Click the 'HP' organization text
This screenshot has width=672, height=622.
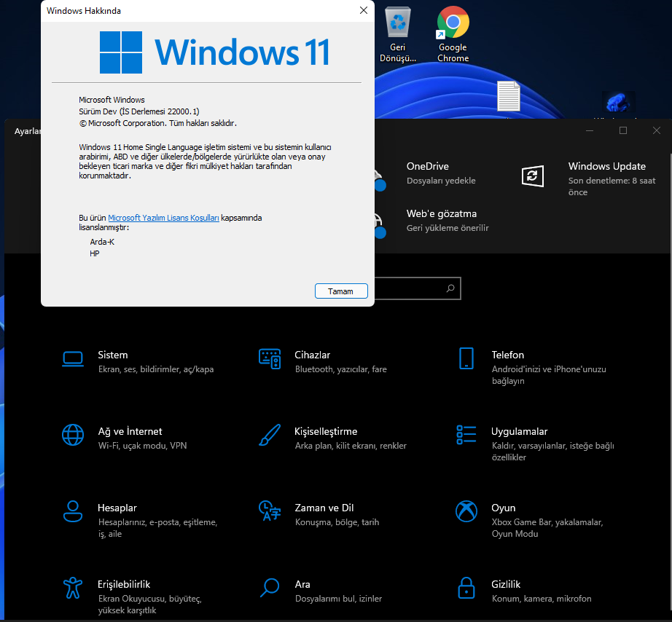[95, 253]
